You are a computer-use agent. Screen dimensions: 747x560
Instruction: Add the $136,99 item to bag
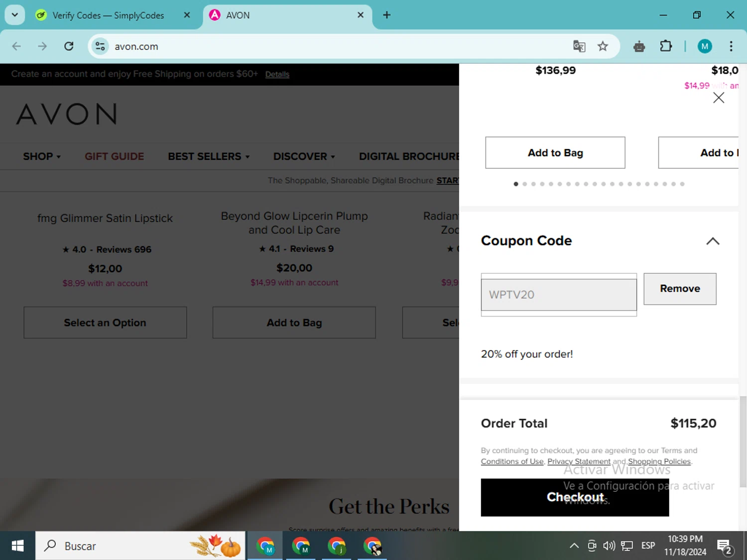pos(555,153)
